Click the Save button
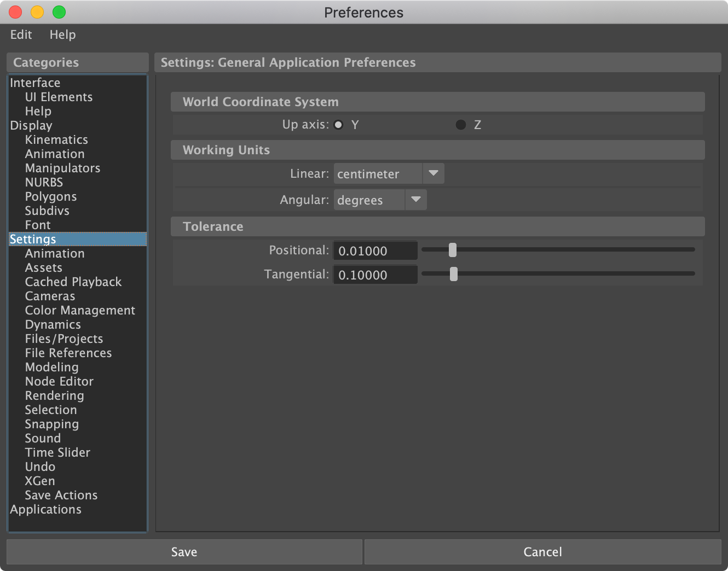 pos(184,552)
